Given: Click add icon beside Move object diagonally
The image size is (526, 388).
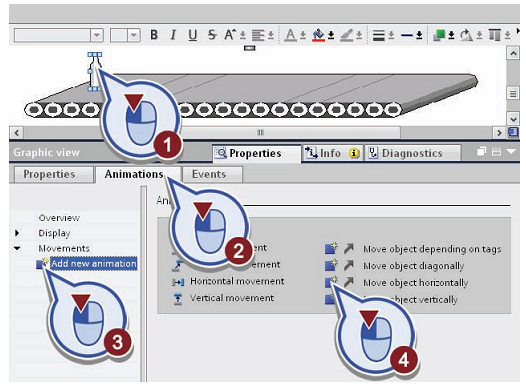Looking at the screenshot, I should (331, 265).
